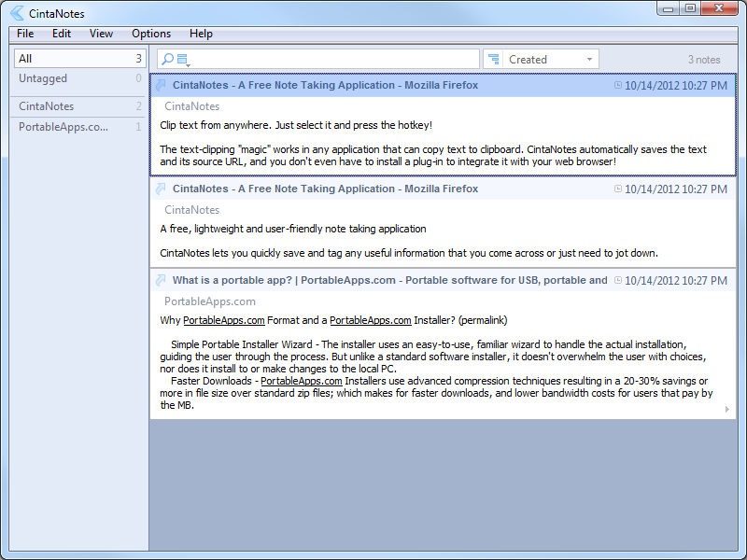Select the All tag in sidebar
This screenshot has width=747, height=560.
[79, 59]
